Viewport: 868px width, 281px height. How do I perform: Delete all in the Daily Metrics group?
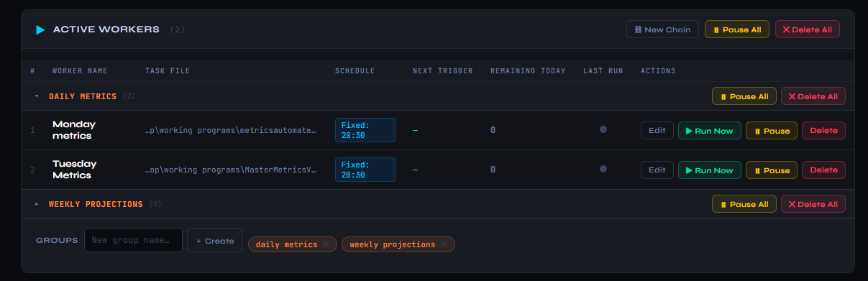pos(813,96)
